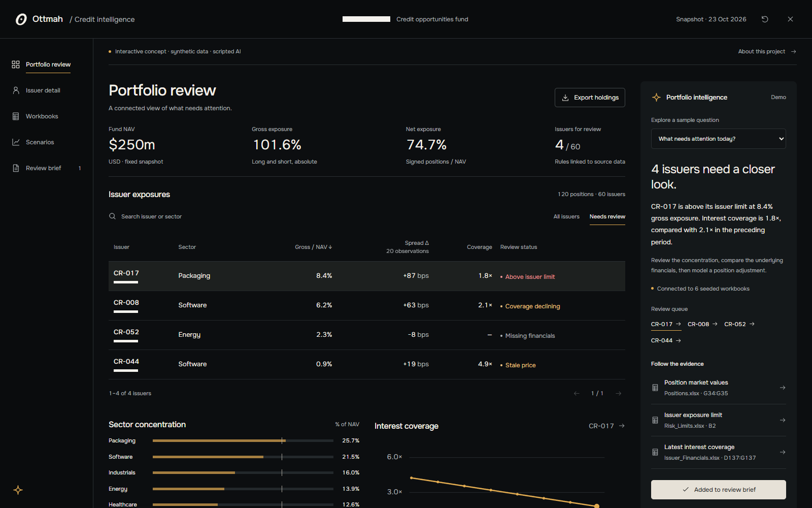Click 'Stale price' status text
This screenshot has width=812, height=508.
coord(520,365)
